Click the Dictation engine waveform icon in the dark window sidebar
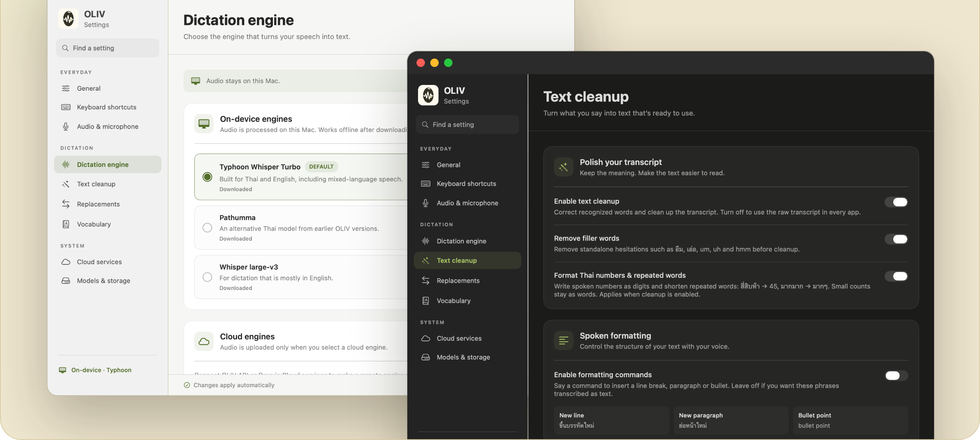This screenshot has width=980, height=440. [426, 241]
